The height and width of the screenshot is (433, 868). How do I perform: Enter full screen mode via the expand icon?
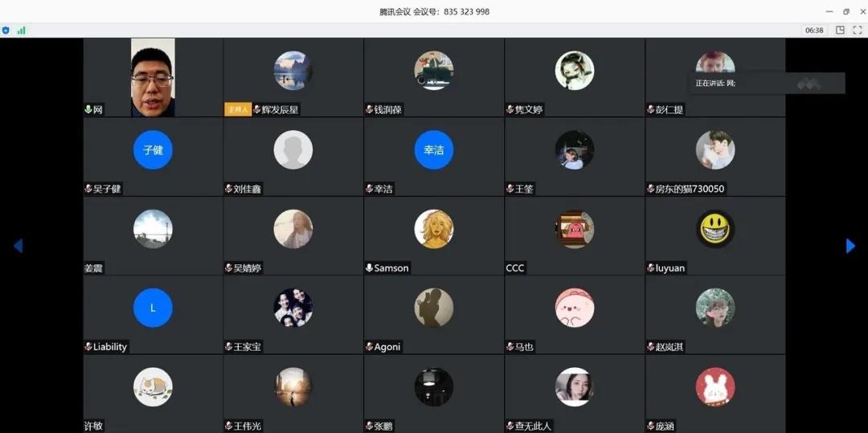click(x=858, y=31)
